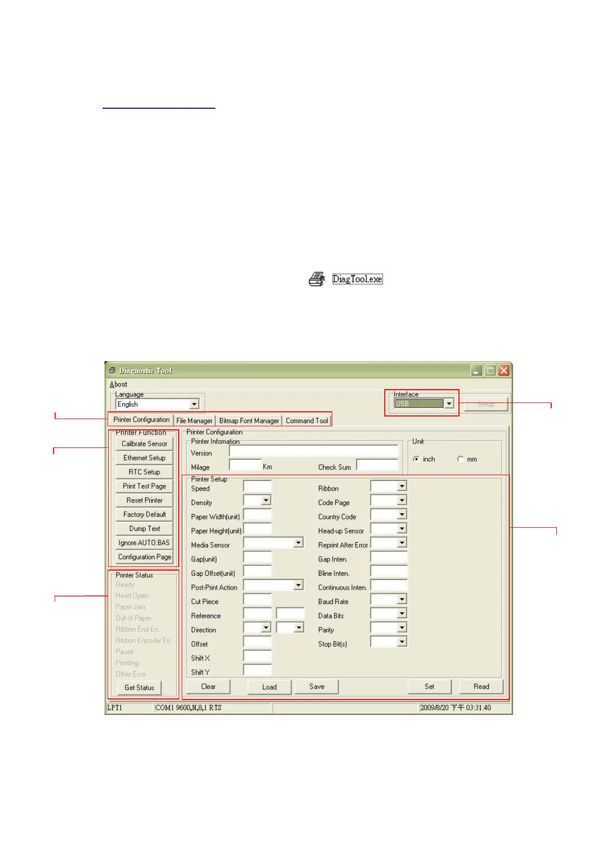Click the Set button
613x868 pixels.
(430, 687)
